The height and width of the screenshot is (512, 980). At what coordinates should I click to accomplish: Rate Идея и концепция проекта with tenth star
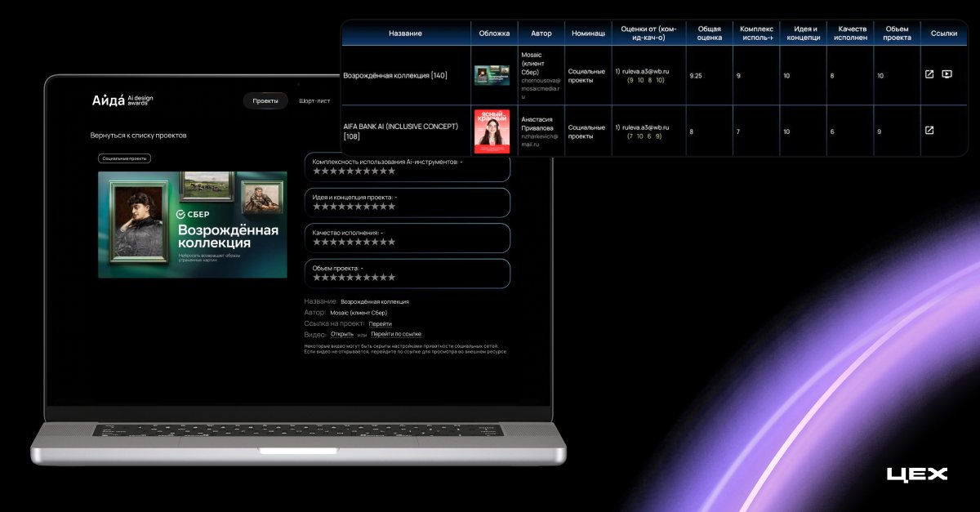point(391,207)
